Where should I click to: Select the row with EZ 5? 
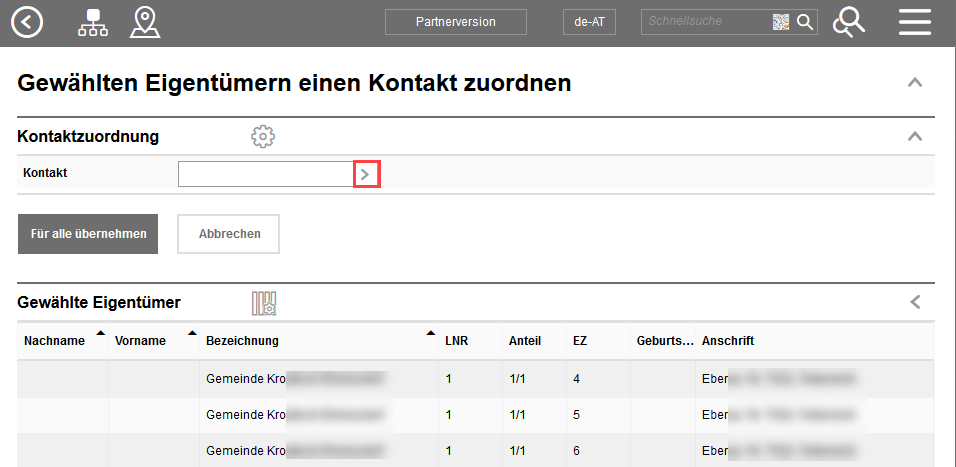[x=476, y=415]
